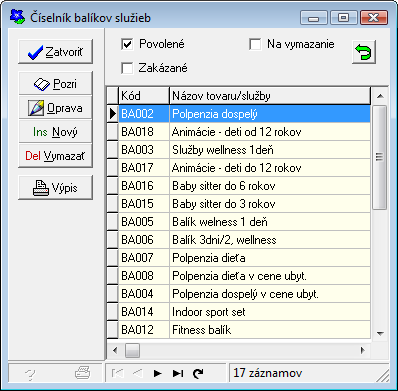Select row Animácie - deti do 12 rokov
This screenshot has width=398, height=391.
tap(239, 168)
